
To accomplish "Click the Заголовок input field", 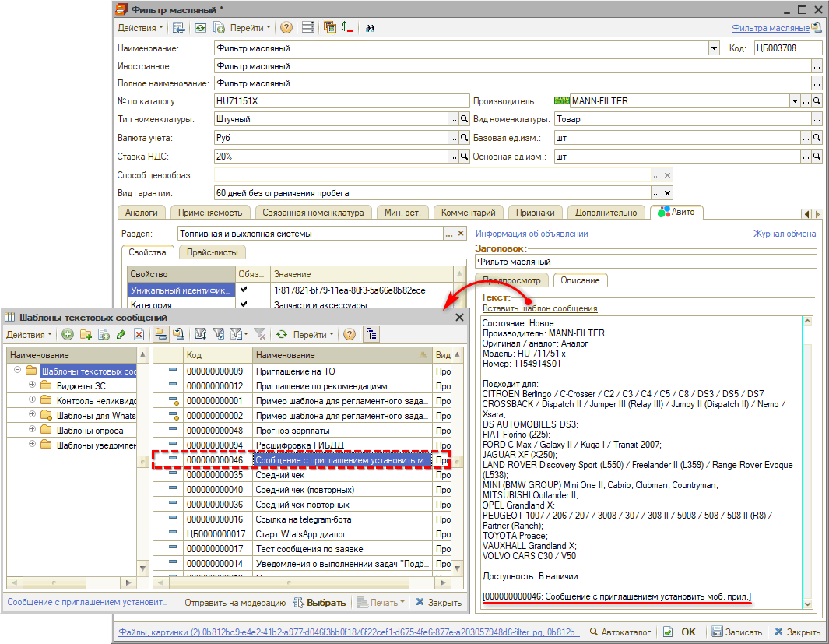I will (x=645, y=262).
